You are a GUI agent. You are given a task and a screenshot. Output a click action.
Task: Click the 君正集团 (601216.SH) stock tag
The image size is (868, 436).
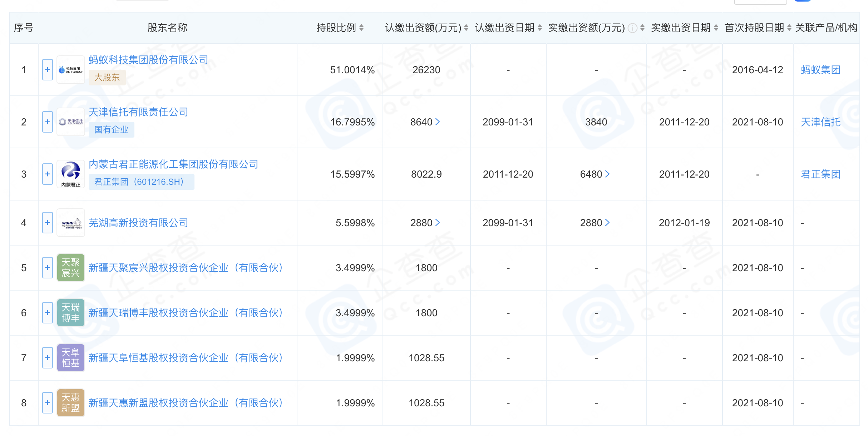[141, 182]
